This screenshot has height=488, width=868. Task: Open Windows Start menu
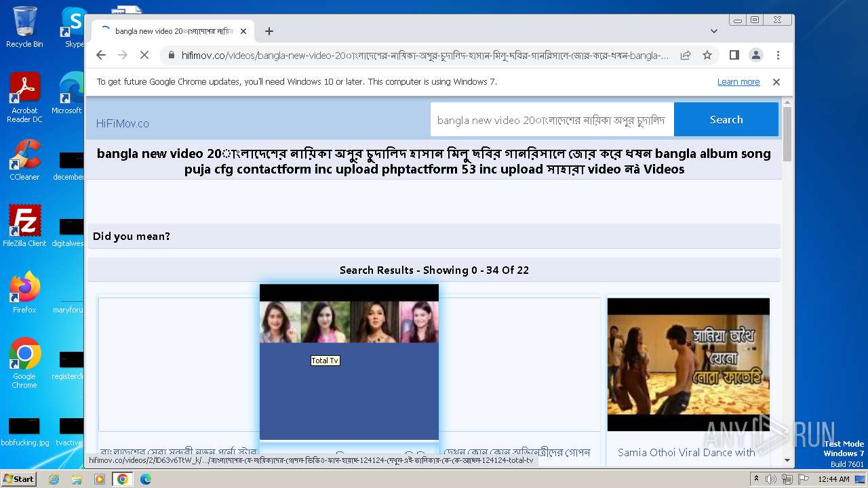[x=18, y=479]
